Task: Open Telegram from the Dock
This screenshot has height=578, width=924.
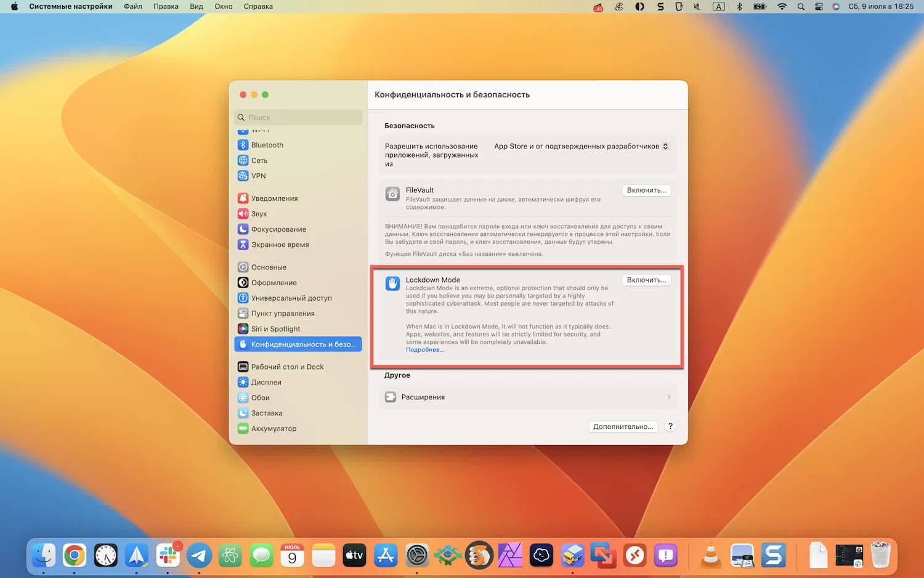Action: pyautogui.click(x=199, y=556)
